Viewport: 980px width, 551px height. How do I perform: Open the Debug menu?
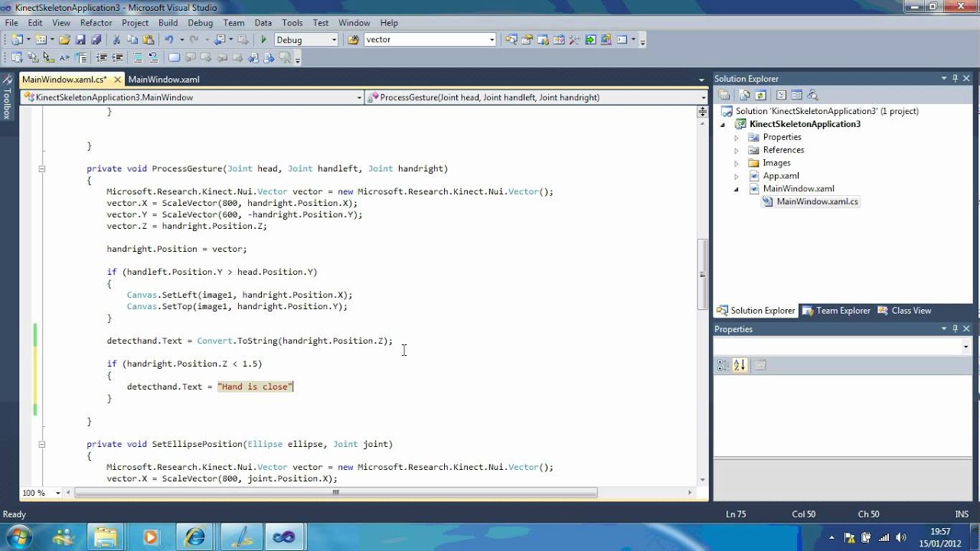pyautogui.click(x=201, y=23)
